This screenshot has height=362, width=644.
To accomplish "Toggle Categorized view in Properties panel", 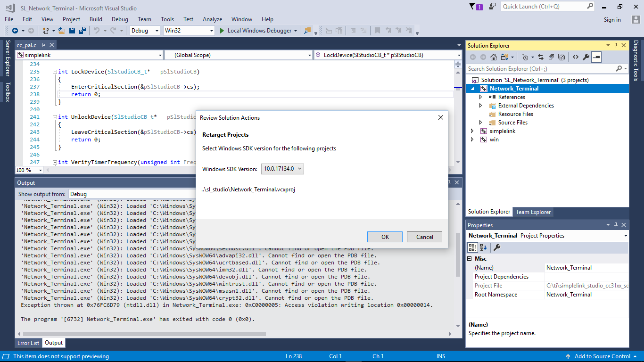I will [472, 247].
